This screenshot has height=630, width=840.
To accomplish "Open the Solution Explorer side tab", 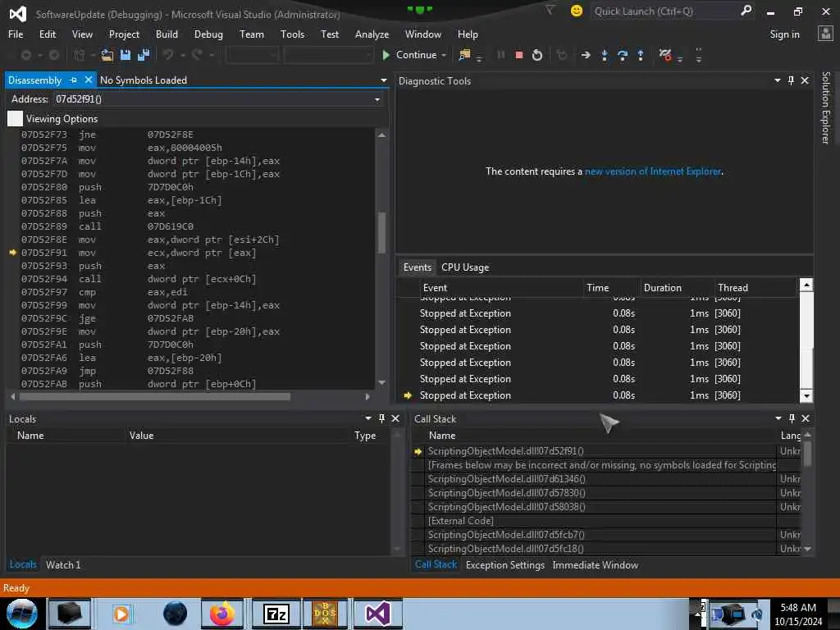I will click(825, 107).
